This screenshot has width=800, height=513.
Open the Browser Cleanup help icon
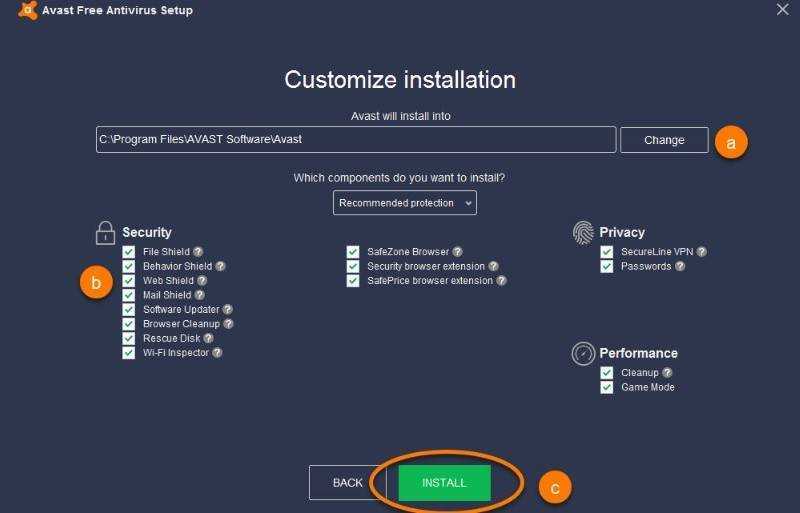[x=228, y=324]
